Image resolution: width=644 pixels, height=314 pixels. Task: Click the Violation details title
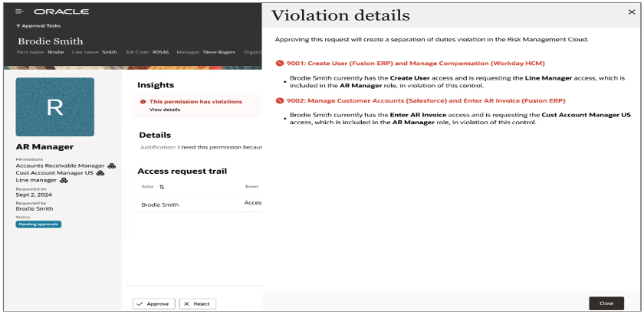(340, 15)
